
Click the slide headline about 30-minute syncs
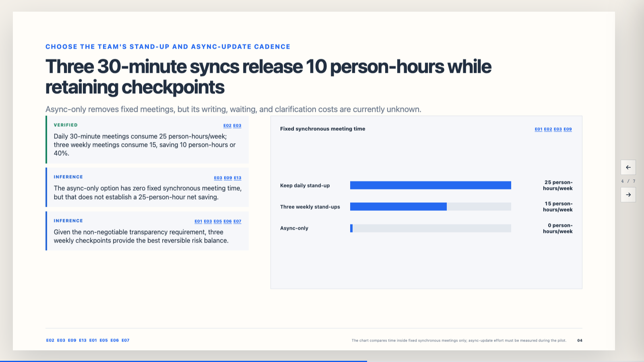click(268, 77)
